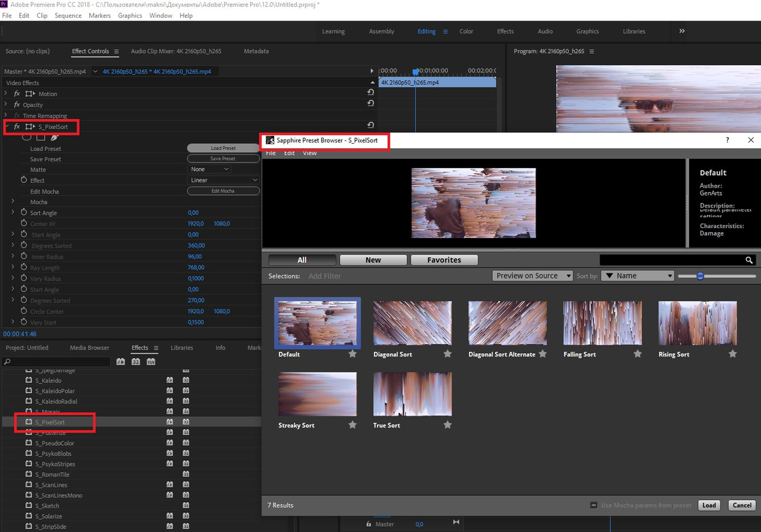Image resolution: width=761 pixels, height=532 pixels.
Task: Open master clip dropdown chevron
Action: tap(95, 71)
